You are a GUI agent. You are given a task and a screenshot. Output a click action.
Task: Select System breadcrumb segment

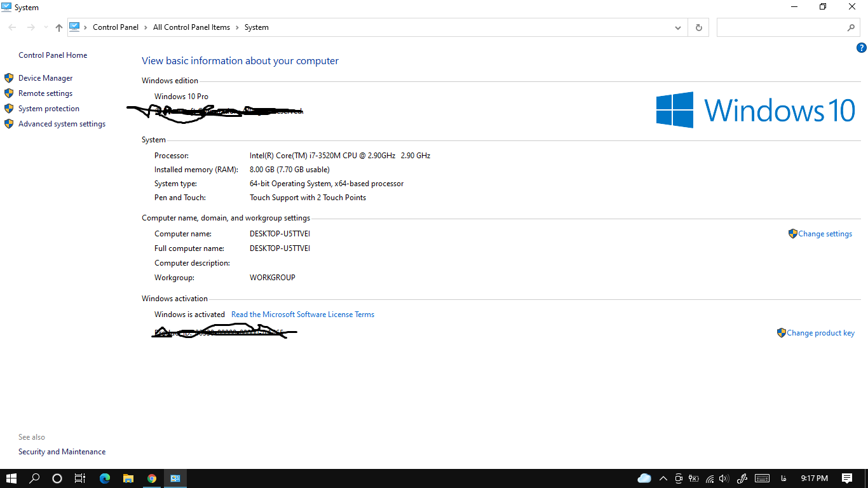pos(257,27)
